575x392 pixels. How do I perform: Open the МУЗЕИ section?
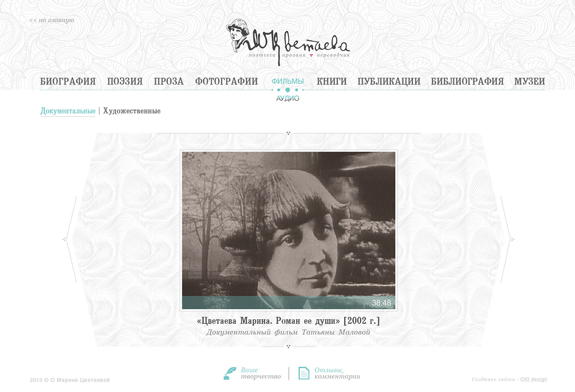(529, 81)
